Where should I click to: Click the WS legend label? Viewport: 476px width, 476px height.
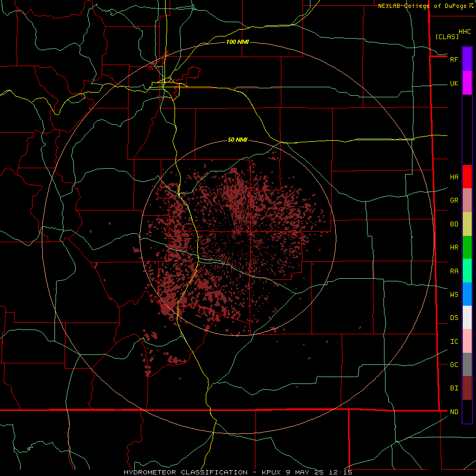click(x=454, y=294)
